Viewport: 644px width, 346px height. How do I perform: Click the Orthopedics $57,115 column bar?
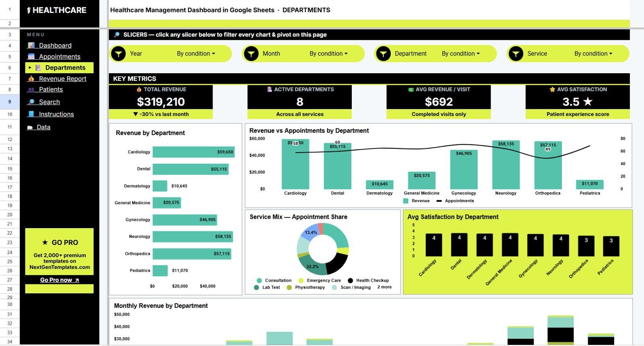(x=548, y=165)
